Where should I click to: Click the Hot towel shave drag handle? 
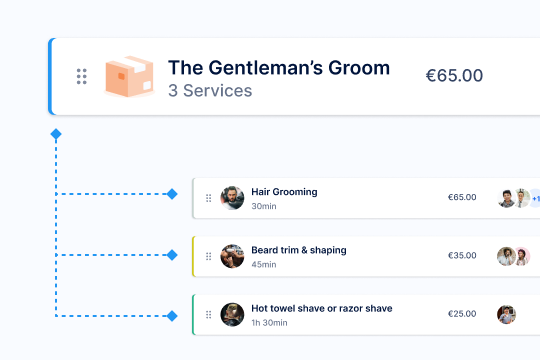point(208,315)
